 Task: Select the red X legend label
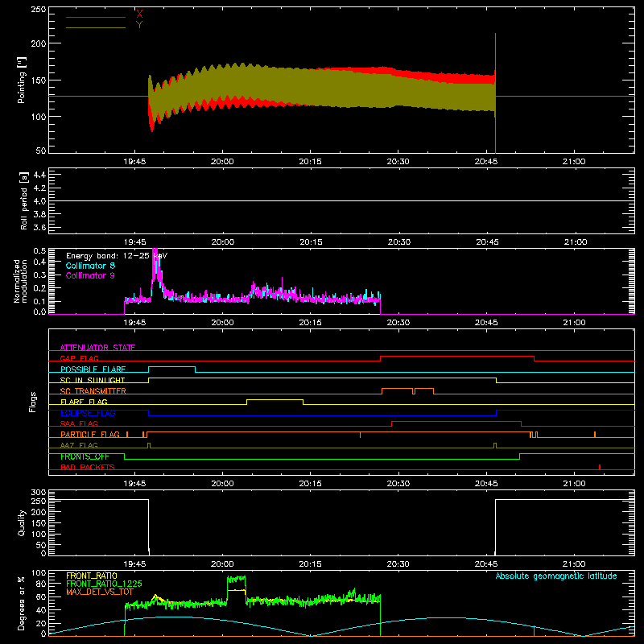(x=139, y=14)
